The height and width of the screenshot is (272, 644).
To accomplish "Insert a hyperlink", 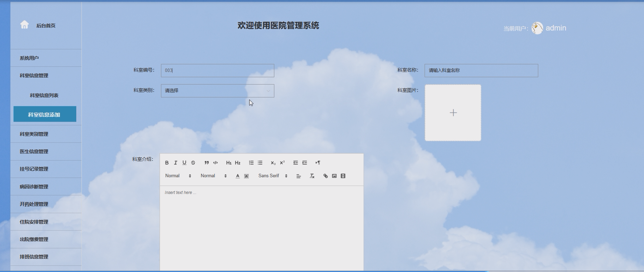I will point(326,176).
